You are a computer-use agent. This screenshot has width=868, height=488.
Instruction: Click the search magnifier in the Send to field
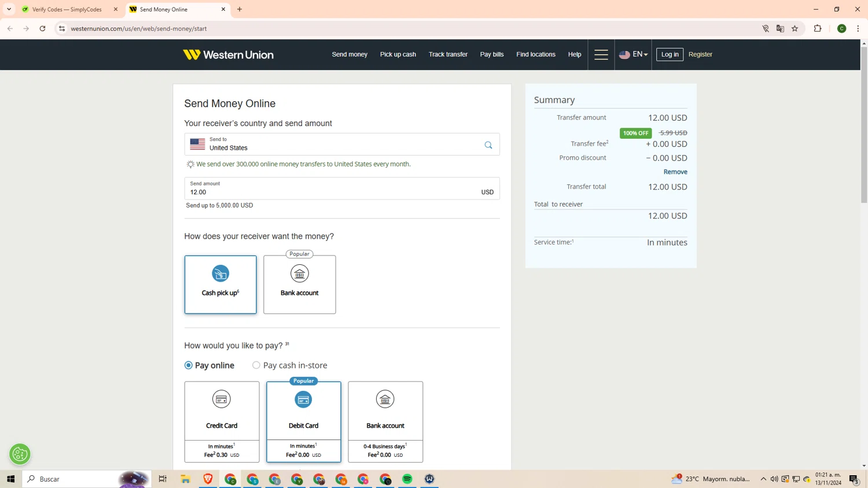tap(488, 145)
